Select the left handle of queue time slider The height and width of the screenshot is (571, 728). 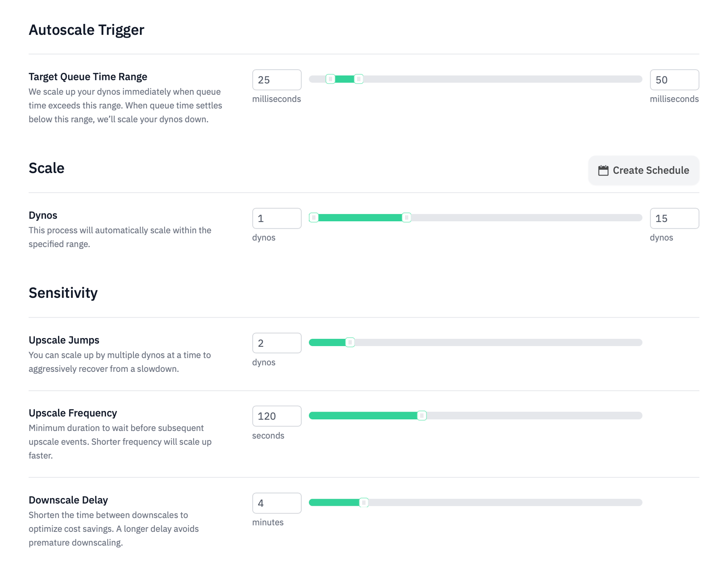331,79
